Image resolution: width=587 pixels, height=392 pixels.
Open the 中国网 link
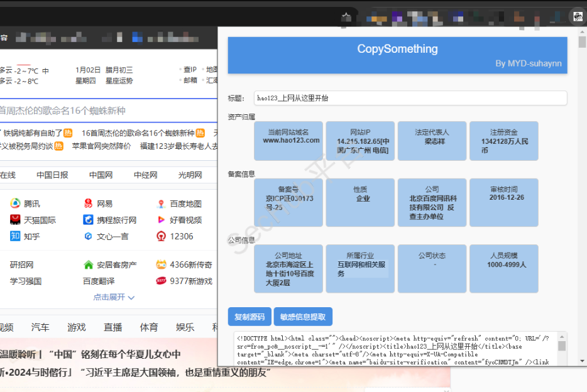[101, 175]
